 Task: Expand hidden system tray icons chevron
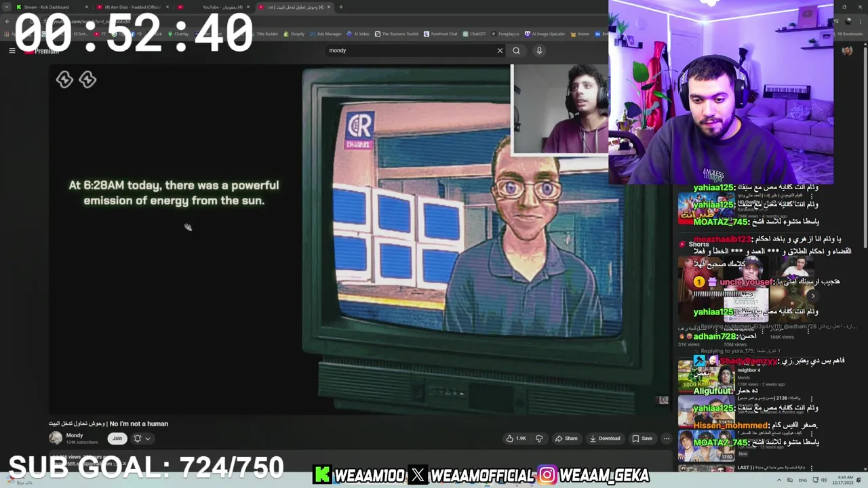pyautogui.click(x=778, y=480)
